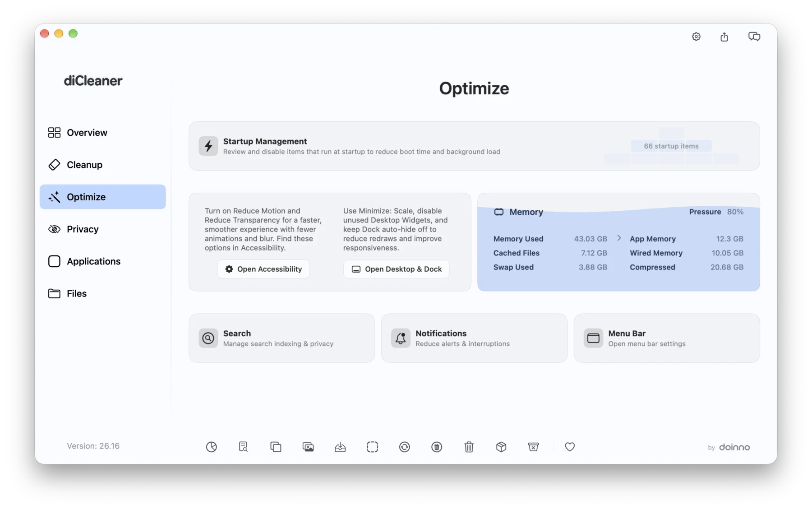Image resolution: width=812 pixels, height=510 pixels.
Task: Click the Version: 26.16 label
Action: (93, 446)
